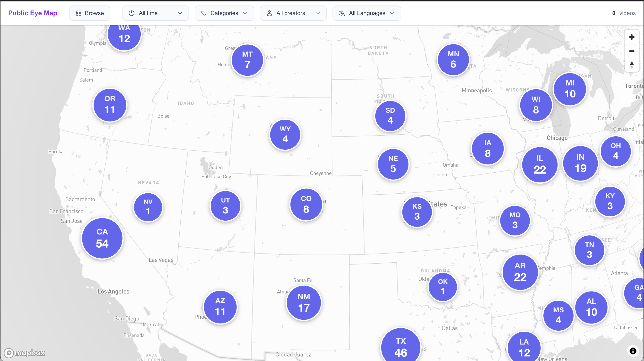
Task: Click the MI 10 cluster marker
Action: click(x=570, y=90)
